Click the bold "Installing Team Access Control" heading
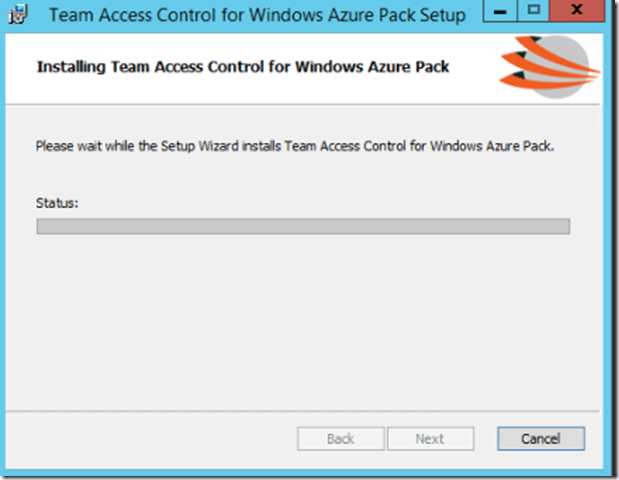619x480 pixels. pyautogui.click(x=243, y=68)
